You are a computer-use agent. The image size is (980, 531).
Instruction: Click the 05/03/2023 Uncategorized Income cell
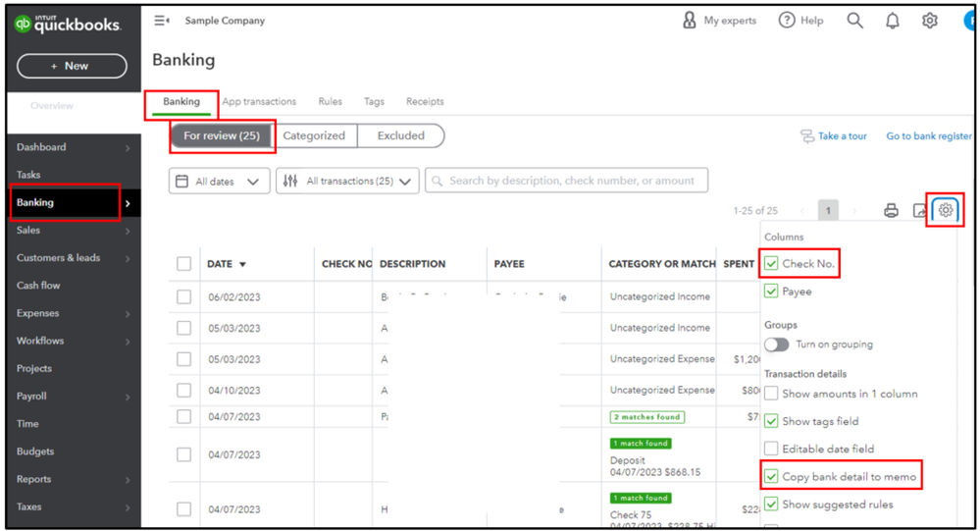pyautogui.click(x=660, y=328)
